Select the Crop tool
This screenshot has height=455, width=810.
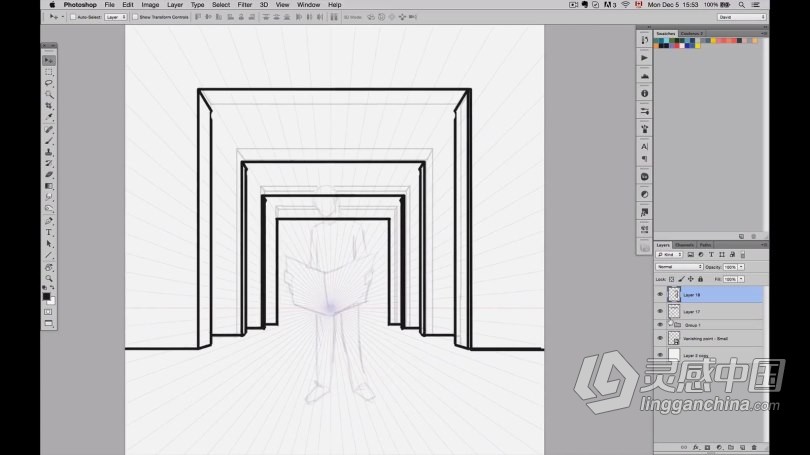[x=48, y=106]
